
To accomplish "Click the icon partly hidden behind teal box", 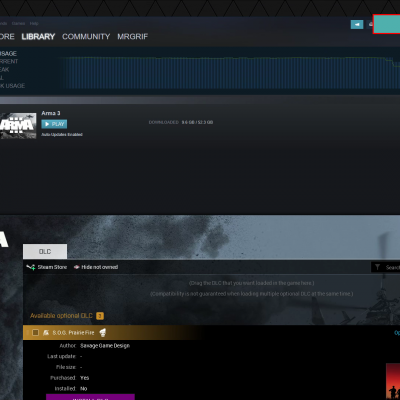I will pos(370,24).
